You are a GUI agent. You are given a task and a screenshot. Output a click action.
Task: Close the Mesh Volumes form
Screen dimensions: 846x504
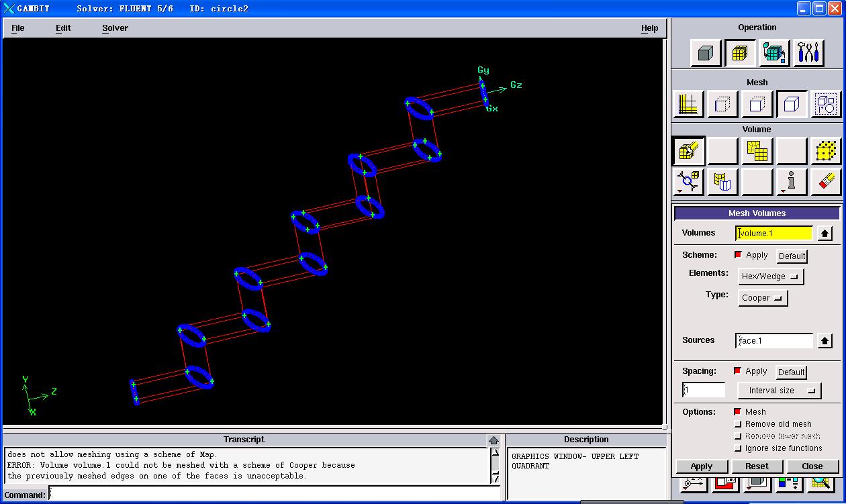pyautogui.click(x=812, y=466)
